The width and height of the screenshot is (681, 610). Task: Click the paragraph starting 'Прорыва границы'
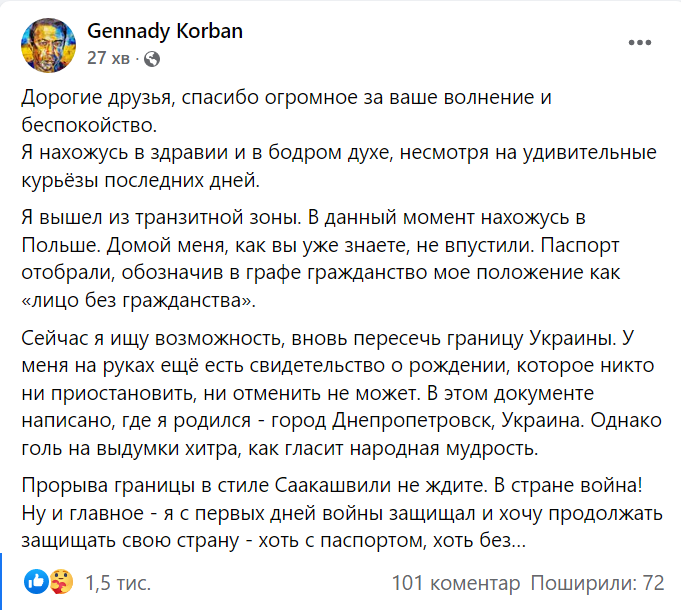[x=330, y=513]
